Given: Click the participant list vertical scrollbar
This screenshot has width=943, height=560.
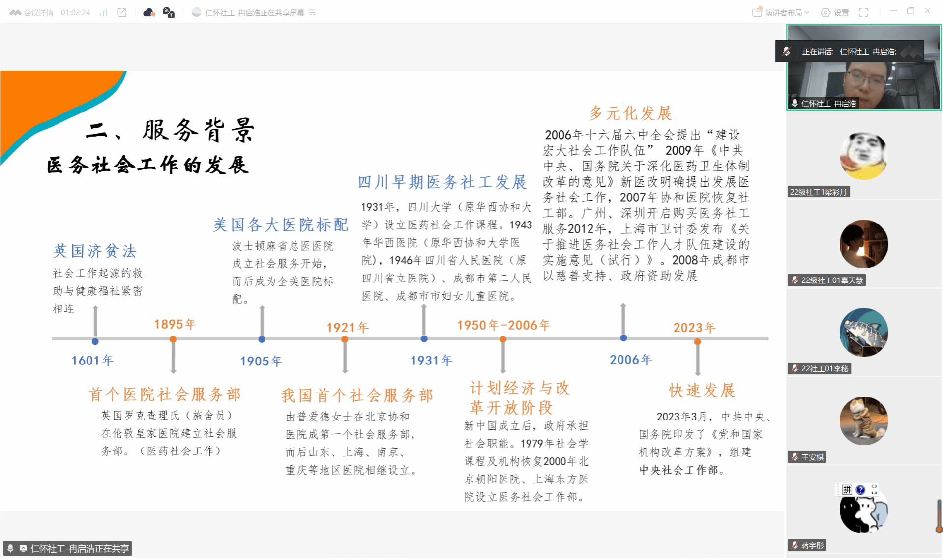Looking at the screenshot, I should 939,516.
